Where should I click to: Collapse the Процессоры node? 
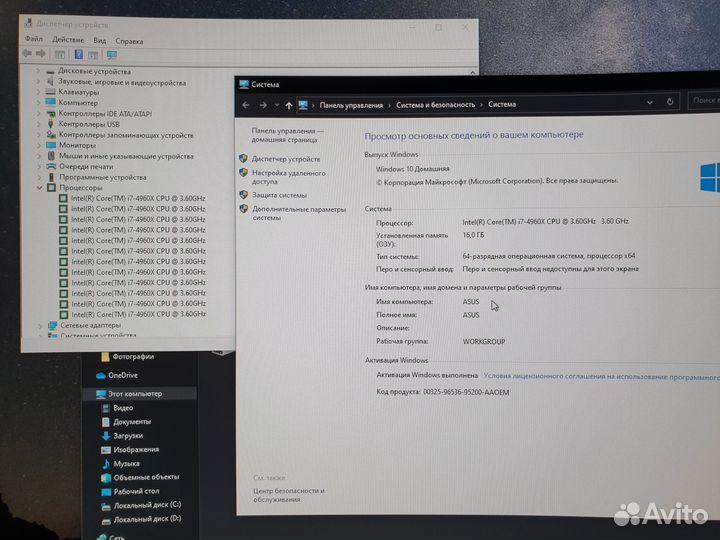point(39,188)
